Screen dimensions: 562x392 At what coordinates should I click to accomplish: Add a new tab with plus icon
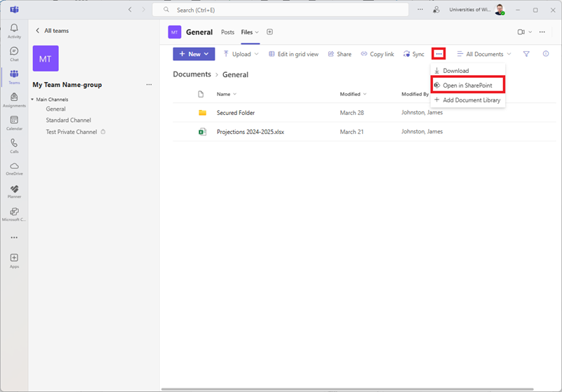(x=270, y=32)
